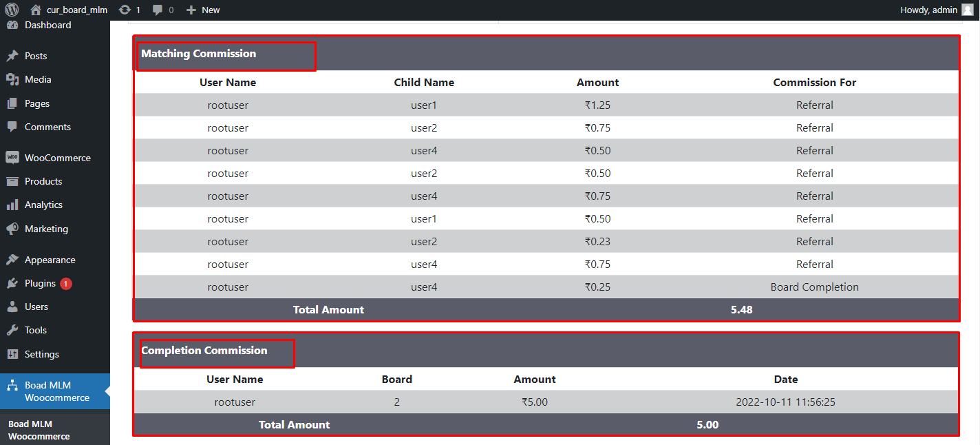This screenshot has width=980, height=445.
Task: Select the Media library icon
Action: click(x=12, y=79)
